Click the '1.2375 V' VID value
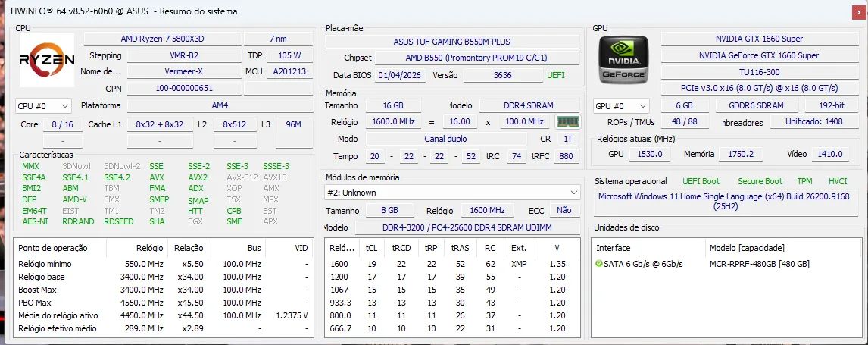The image size is (868, 345). click(x=292, y=315)
